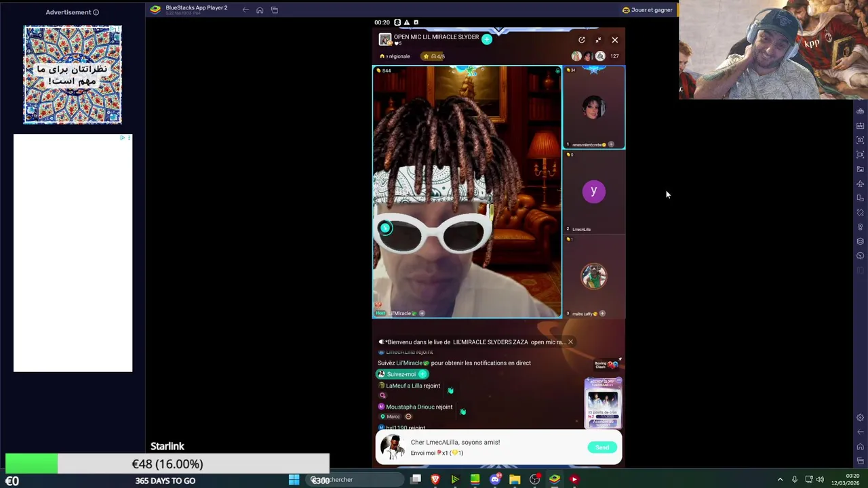The width and height of the screenshot is (868, 488).
Task: Click Jouer et gagner in BlueStacks
Action: pyautogui.click(x=648, y=10)
